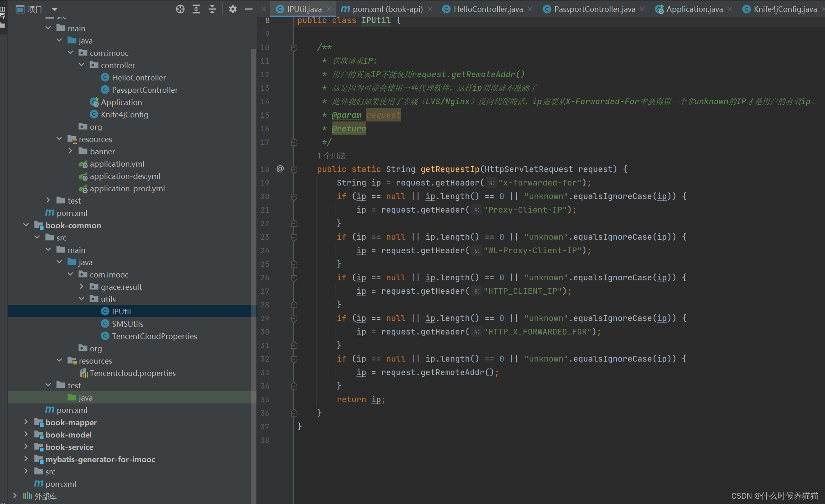Switch to HelloController.java tab
Viewport: 825px width, 504px height.
click(488, 9)
